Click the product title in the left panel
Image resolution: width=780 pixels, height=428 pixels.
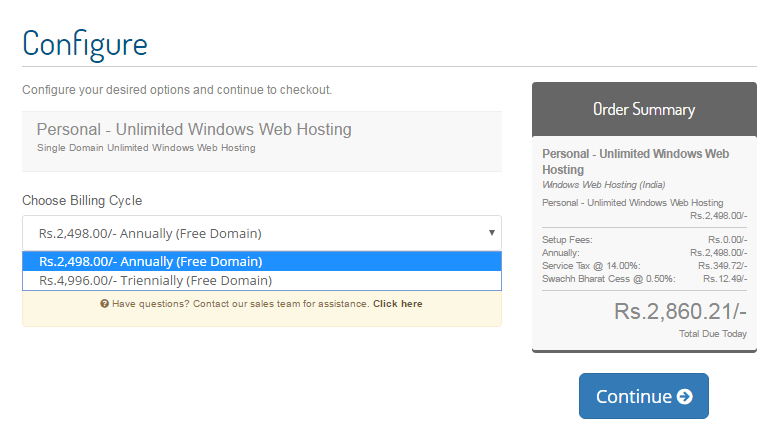194,130
